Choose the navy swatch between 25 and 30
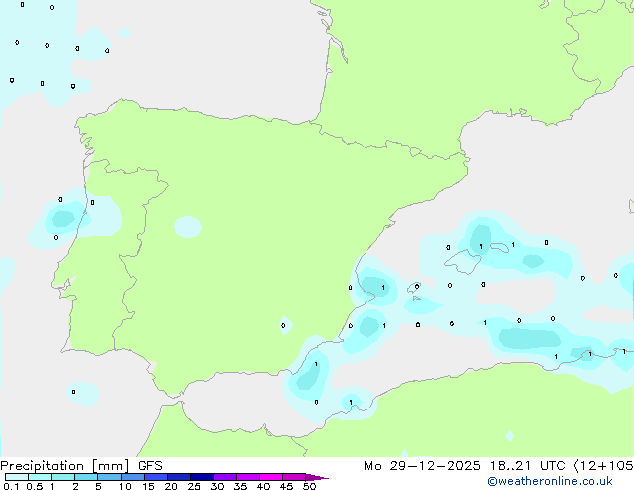Viewport: 634px width, 490px height. point(202,477)
